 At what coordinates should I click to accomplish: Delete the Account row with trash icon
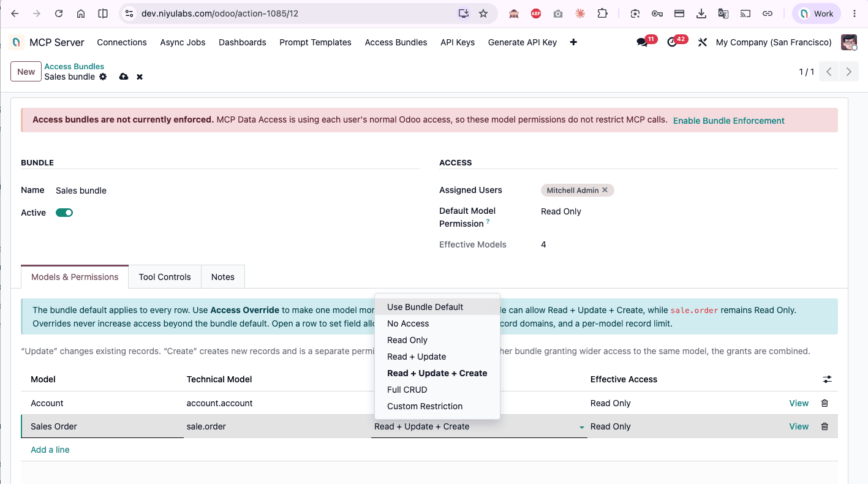click(x=825, y=403)
